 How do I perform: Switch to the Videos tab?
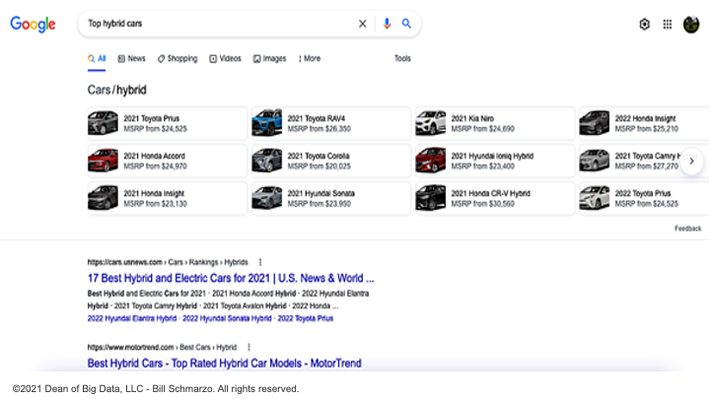click(225, 58)
